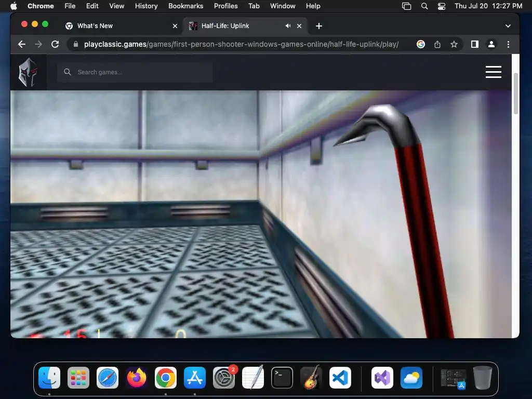
Task: Open the Tab menu
Action: (x=254, y=6)
